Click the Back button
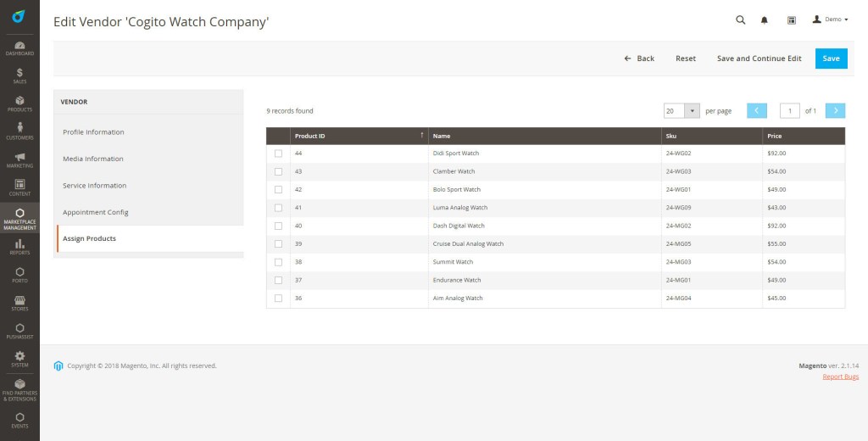Image resolution: width=868 pixels, height=441 pixels. point(639,59)
